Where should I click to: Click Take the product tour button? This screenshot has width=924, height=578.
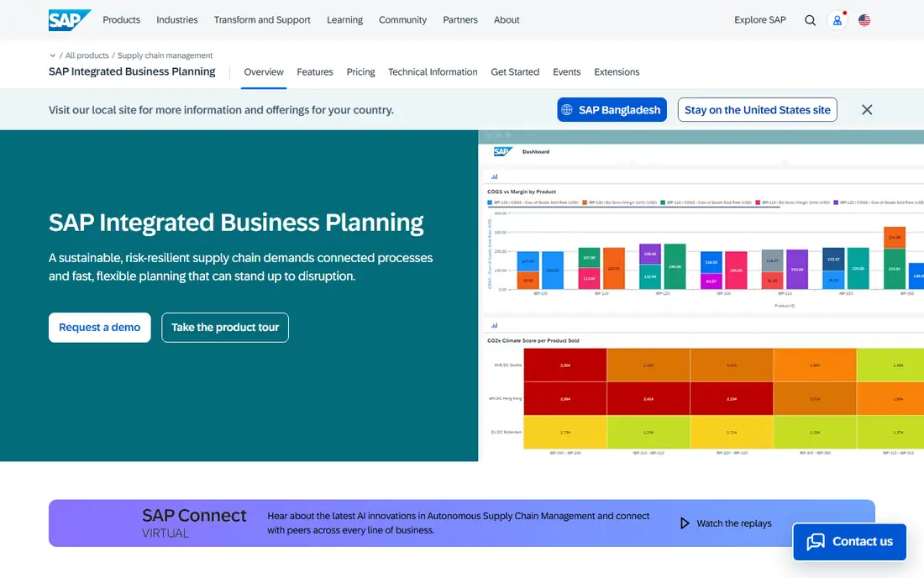(225, 328)
